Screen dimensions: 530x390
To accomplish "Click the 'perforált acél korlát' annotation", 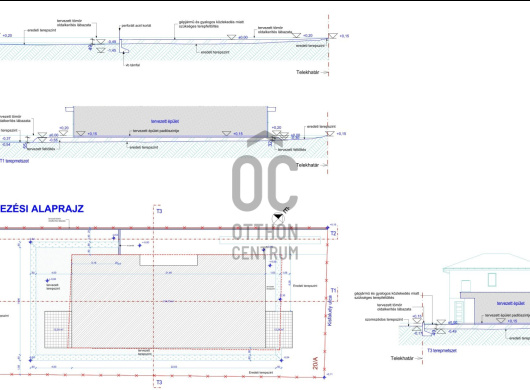I will [136, 26].
